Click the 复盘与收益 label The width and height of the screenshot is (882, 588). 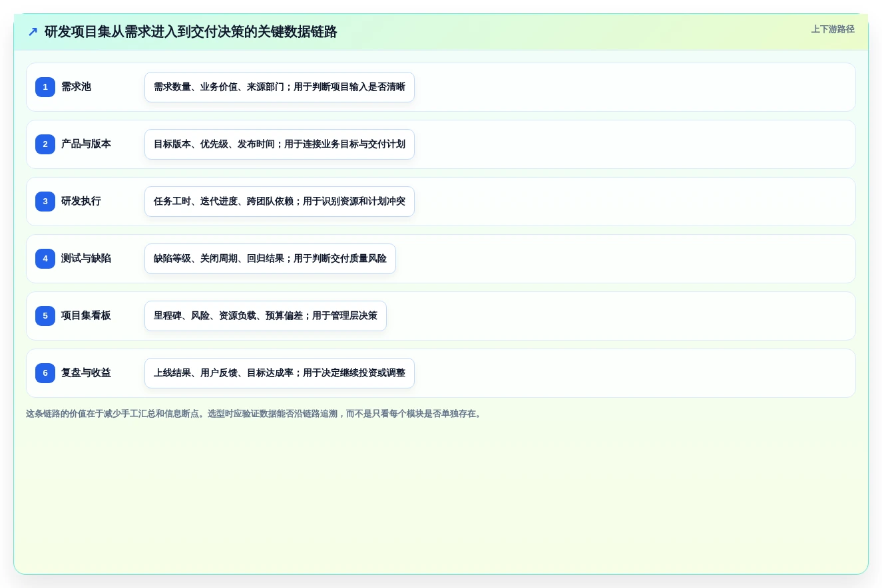(86, 373)
